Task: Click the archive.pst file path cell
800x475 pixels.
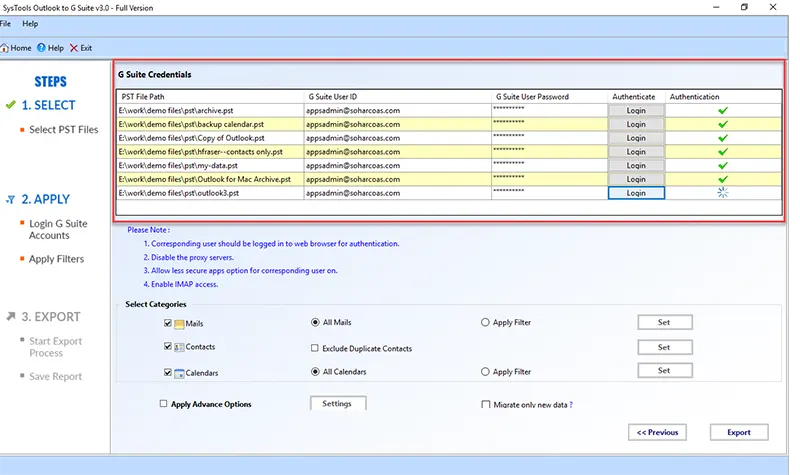Action: pyautogui.click(x=210, y=111)
